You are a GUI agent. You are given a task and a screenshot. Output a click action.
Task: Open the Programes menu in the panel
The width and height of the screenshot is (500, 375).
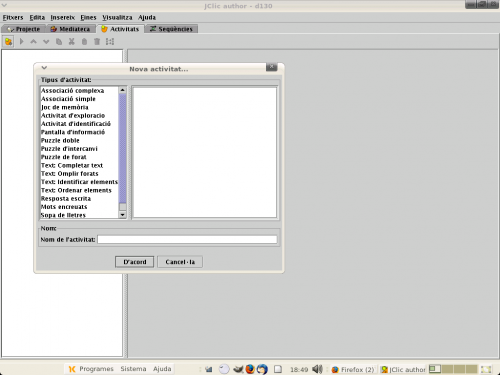(x=91, y=369)
